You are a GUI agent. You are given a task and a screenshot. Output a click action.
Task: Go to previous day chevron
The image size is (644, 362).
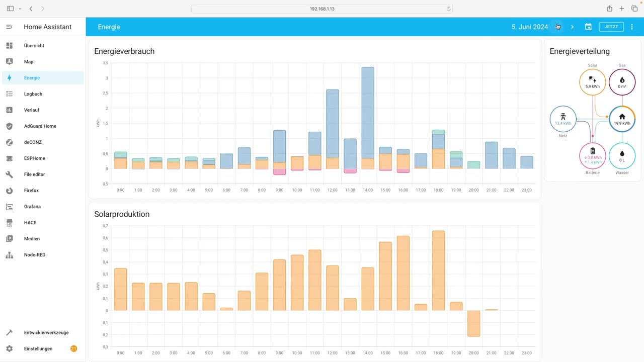coord(557,27)
